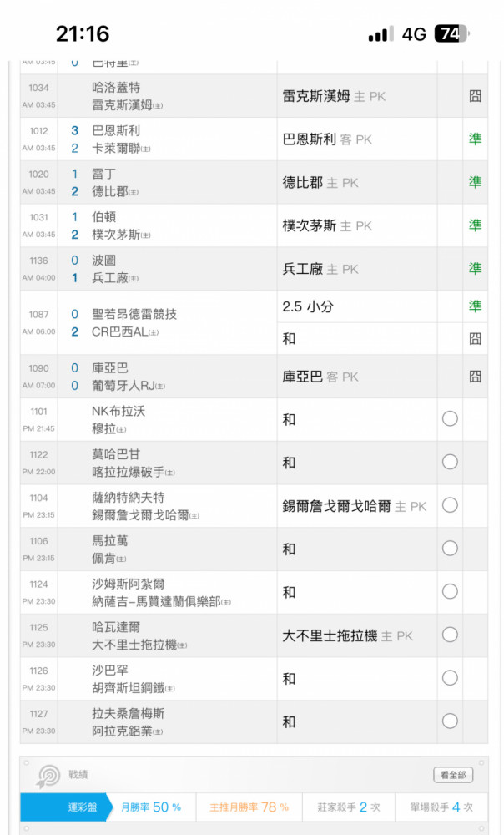Open the 運彩盤 tab
This screenshot has height=835, width=504.
pyautogui.click(x=83, y=807)
